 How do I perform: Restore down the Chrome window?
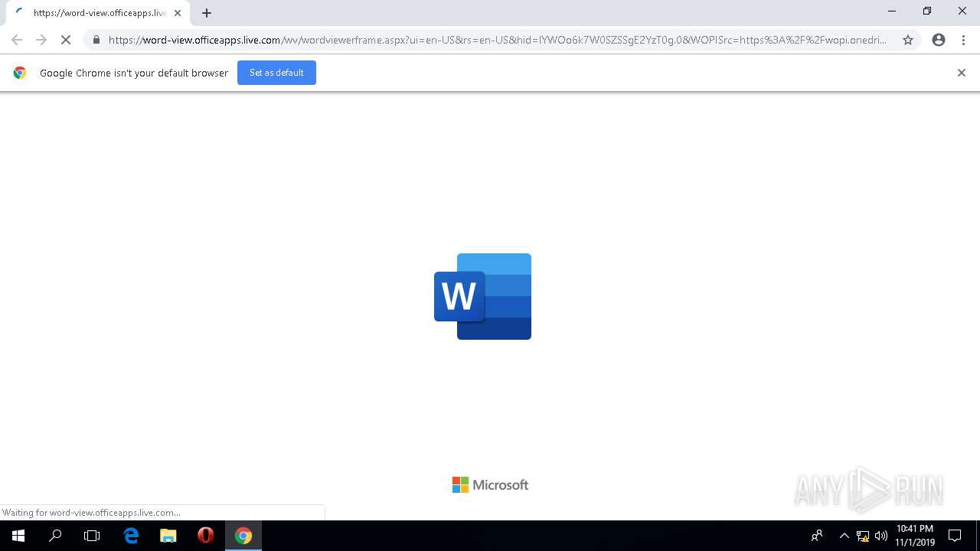pyautogui.click(x=927, y=11)
